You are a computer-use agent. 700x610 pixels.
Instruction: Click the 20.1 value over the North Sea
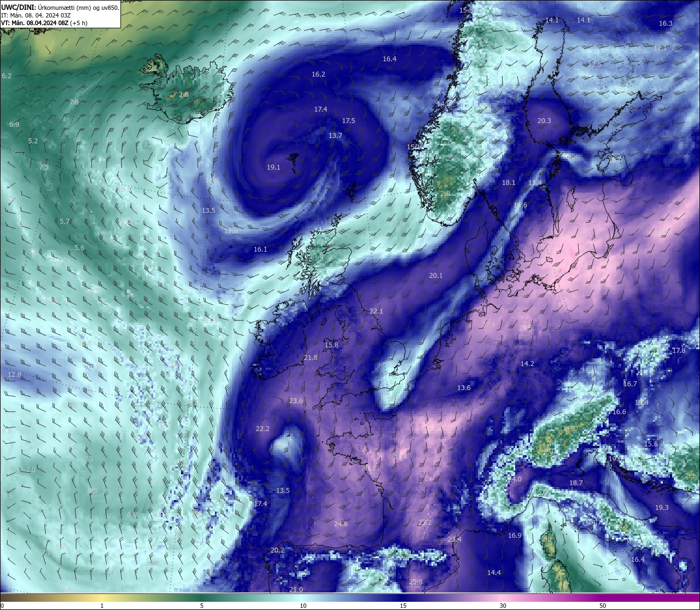point(436,276)
